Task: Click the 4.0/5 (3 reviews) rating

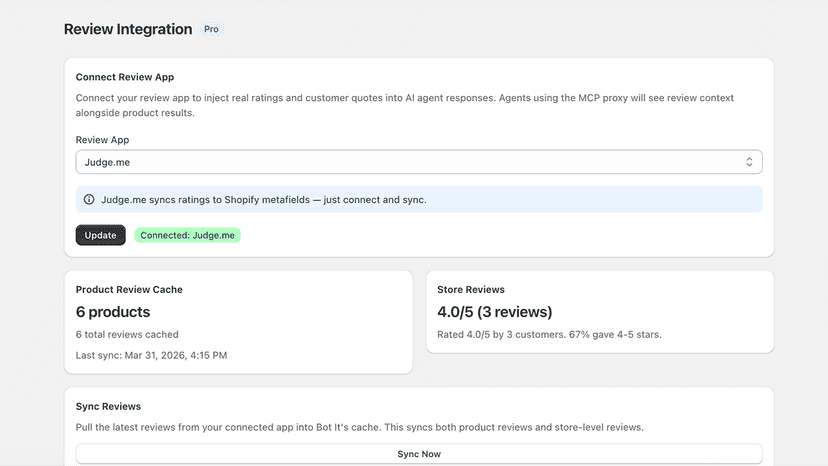Action: (494, 312)
